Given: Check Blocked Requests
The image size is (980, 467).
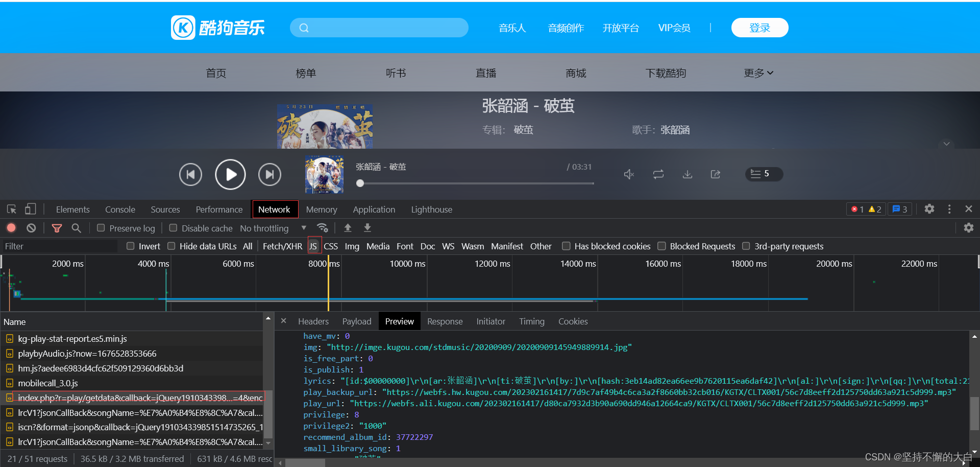Looking at the screenshot, I should [x=661, y=246].
